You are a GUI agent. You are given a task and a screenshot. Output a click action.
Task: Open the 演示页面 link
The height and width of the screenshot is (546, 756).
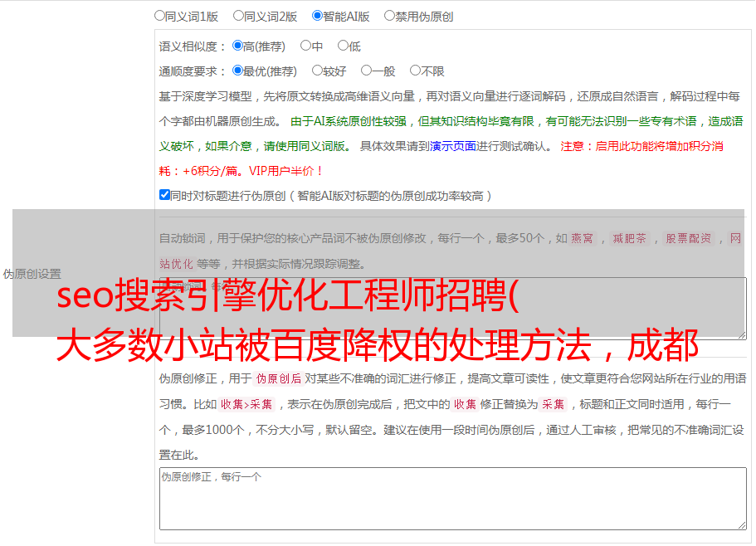click(453, 147)
